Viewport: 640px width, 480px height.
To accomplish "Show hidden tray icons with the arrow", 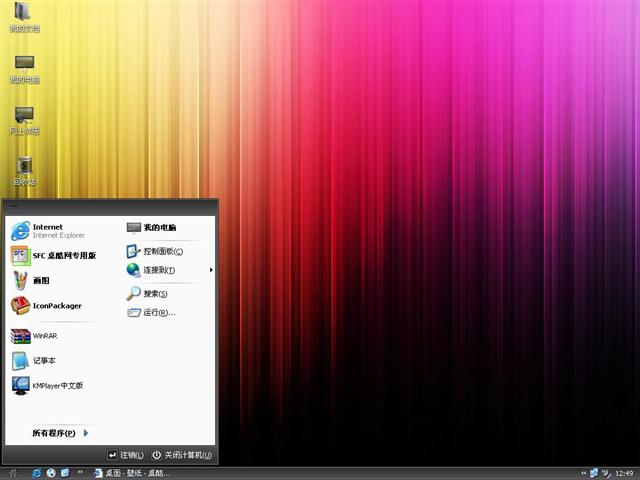I will 583,472.
